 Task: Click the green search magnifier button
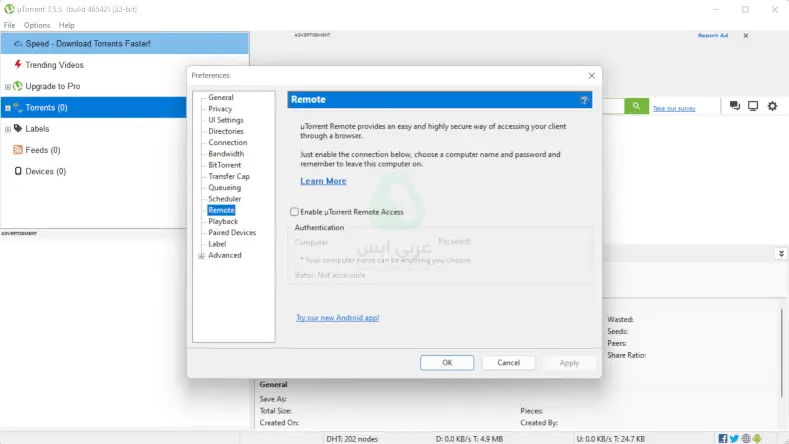636,106
